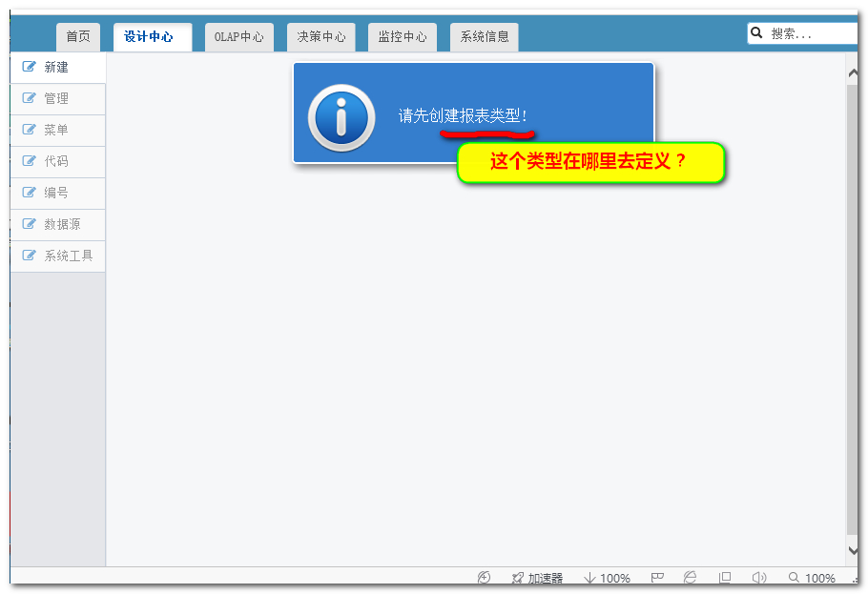
Task: Click the edit icon beside 数据源
Action: (x=29, y=224)
